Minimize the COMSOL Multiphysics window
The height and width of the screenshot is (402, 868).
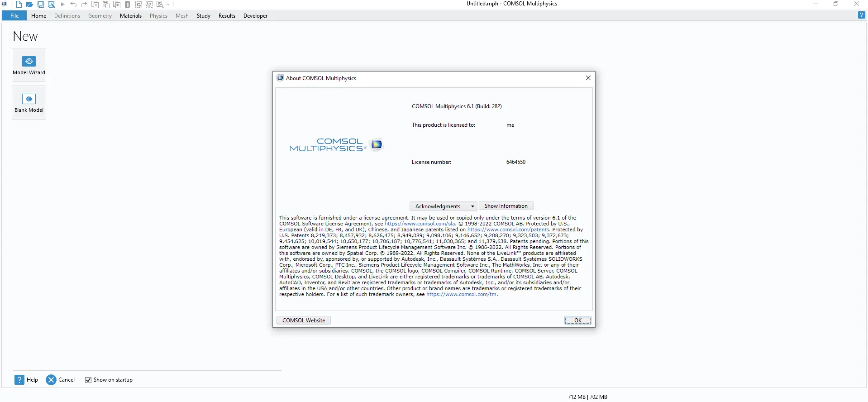(816, 4)
